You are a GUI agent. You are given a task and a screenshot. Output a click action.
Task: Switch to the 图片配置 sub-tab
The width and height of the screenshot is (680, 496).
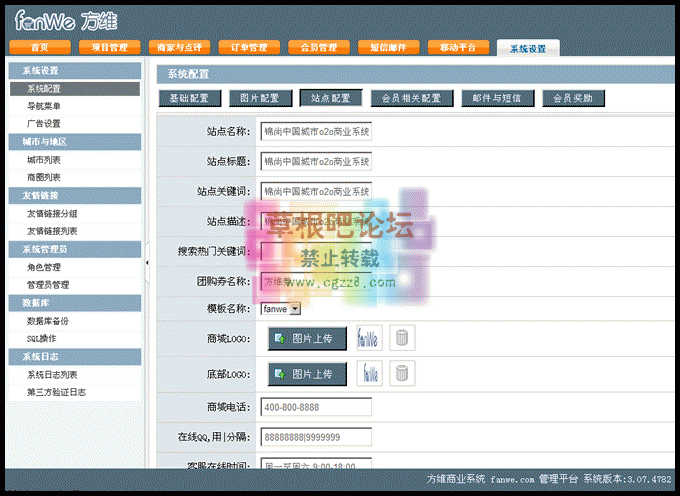point(261,98)
